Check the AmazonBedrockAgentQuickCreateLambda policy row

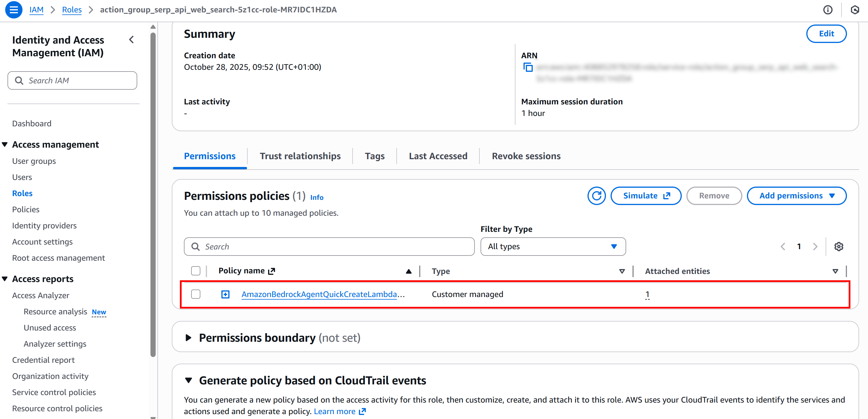coord(195,294)
